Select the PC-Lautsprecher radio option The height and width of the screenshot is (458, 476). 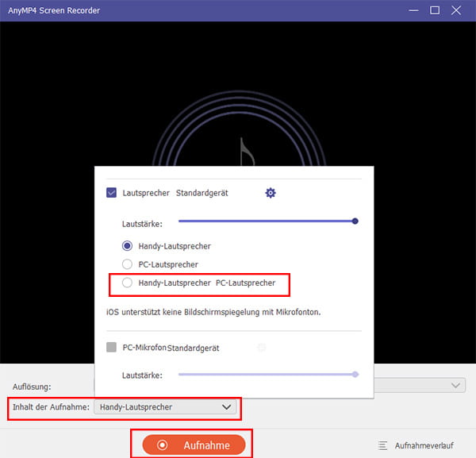(x=127, y=264)
